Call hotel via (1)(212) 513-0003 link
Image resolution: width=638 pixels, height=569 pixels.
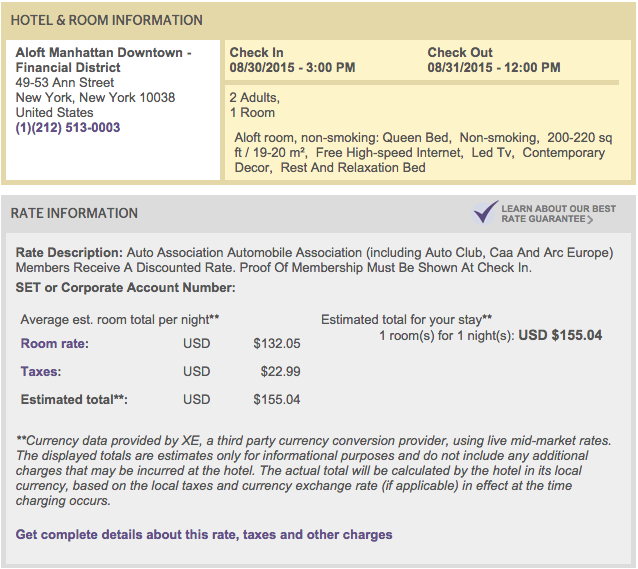[68, 128]
